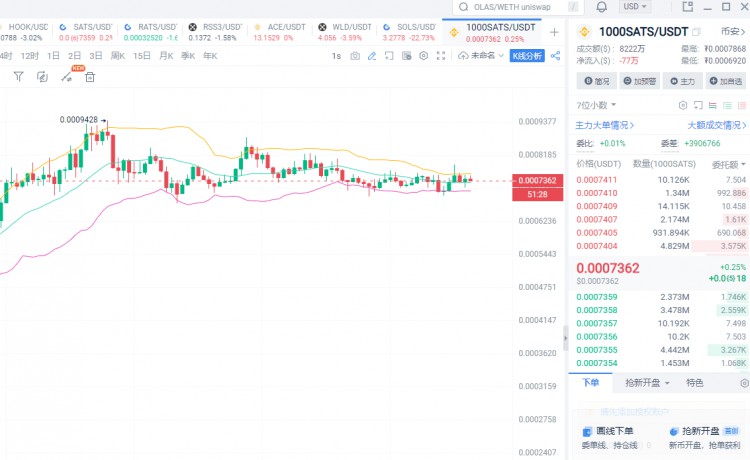Open chart settings hexagon gear icon
Screen dimensions: 750x460
point(424,56)
